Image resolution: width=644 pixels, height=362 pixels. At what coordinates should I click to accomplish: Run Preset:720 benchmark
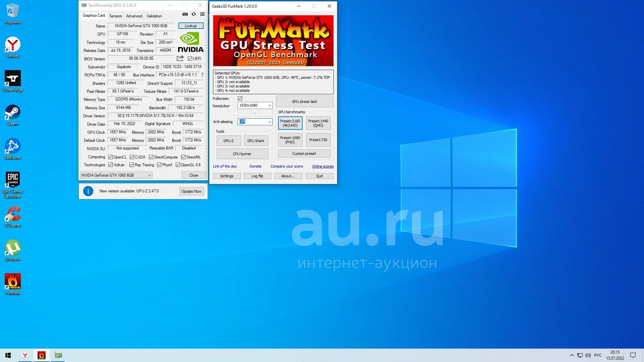point(318,140)
